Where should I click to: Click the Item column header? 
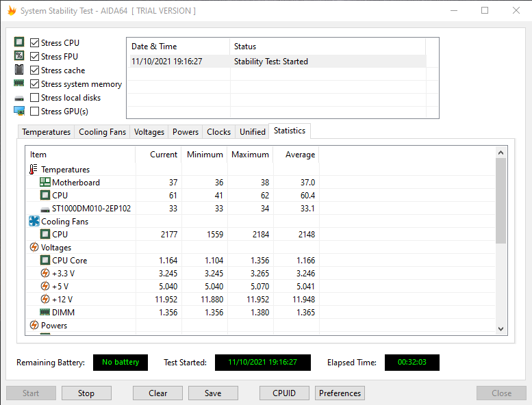pyautogui.click(x=80, y=155)
